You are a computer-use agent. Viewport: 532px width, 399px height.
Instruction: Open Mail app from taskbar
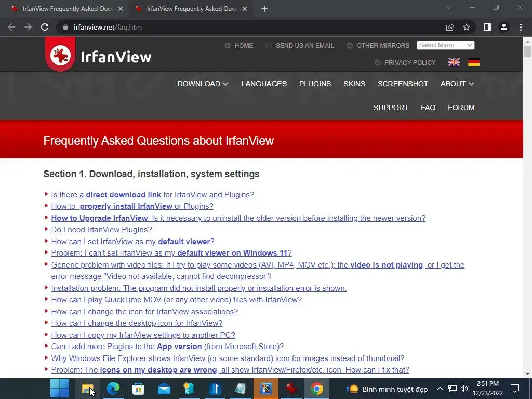click(x=164, y=389)
